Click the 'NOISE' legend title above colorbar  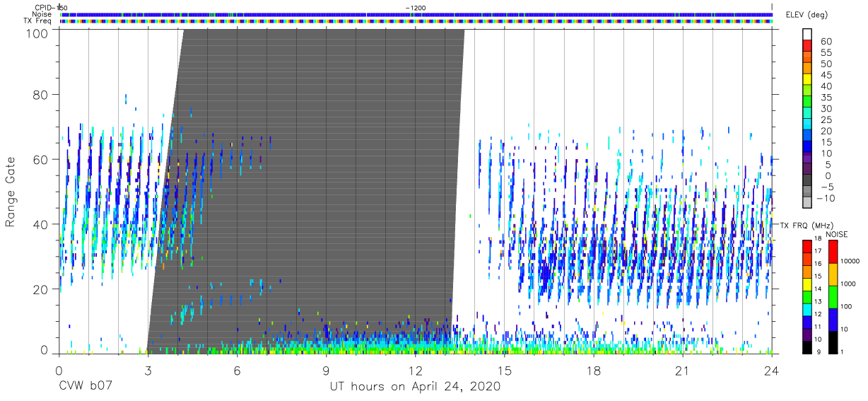pyautogui.click(x=836, y=235)
